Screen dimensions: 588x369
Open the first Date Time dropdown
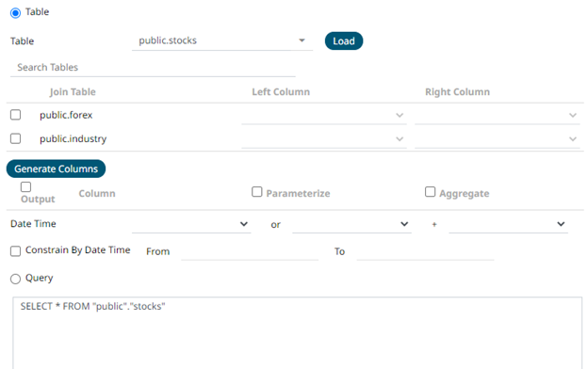coord(191,224)
